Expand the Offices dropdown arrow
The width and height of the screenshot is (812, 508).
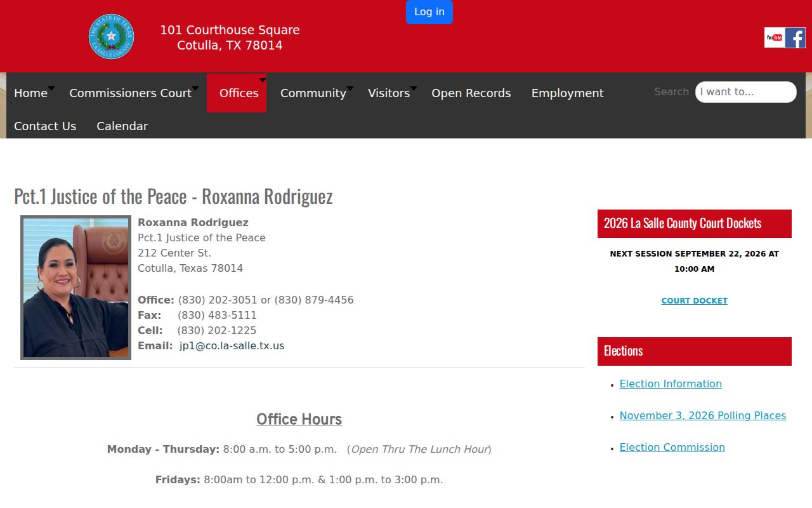pos(263,81)
